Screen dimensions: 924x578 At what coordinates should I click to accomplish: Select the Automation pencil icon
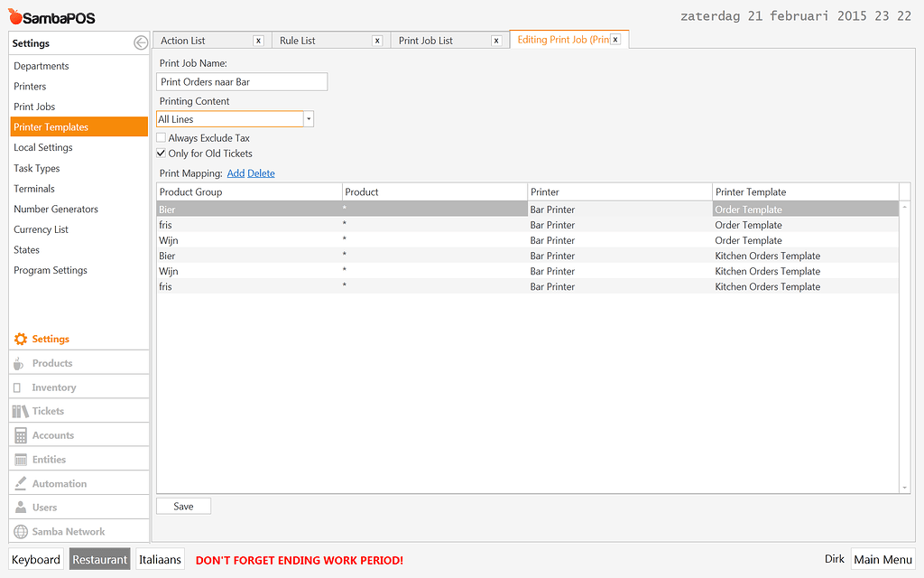click(20, 482)
